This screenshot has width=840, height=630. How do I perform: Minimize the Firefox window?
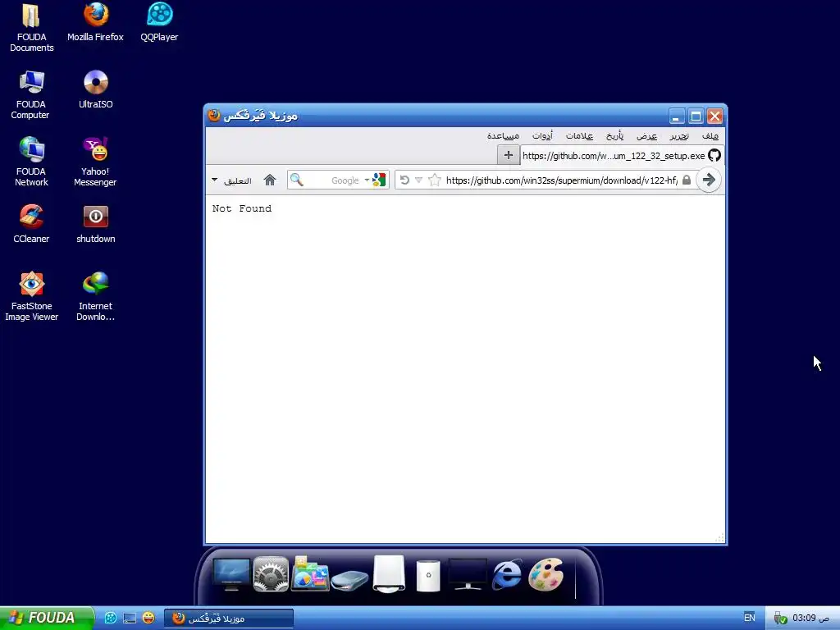[x=677, y=116]
